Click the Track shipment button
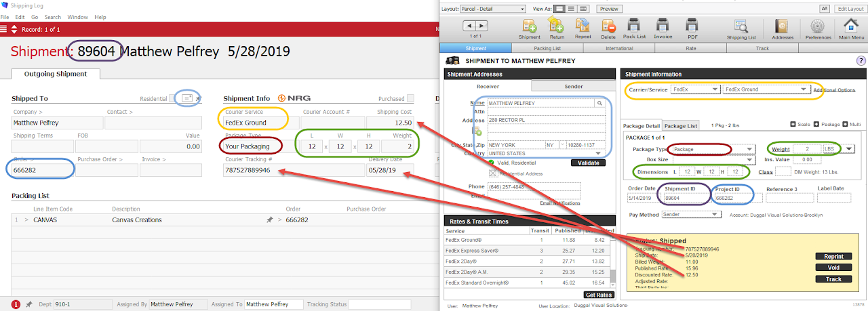 [x=833, y=279]
